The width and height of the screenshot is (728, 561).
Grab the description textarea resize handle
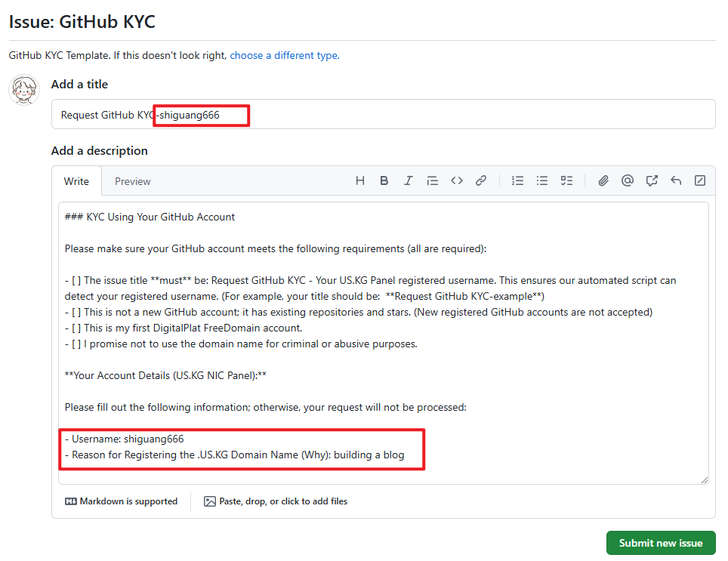[x=705, y=479]
